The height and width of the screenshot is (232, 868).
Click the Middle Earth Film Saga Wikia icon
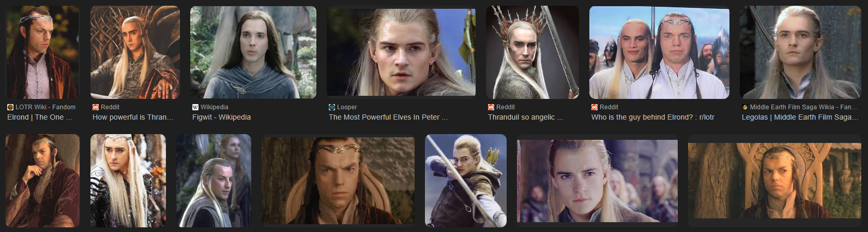(745, 107)
